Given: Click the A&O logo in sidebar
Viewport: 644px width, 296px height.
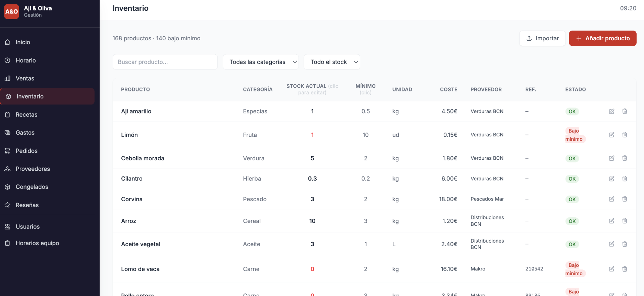Looking at the screenshot, I should click(11, 11).
